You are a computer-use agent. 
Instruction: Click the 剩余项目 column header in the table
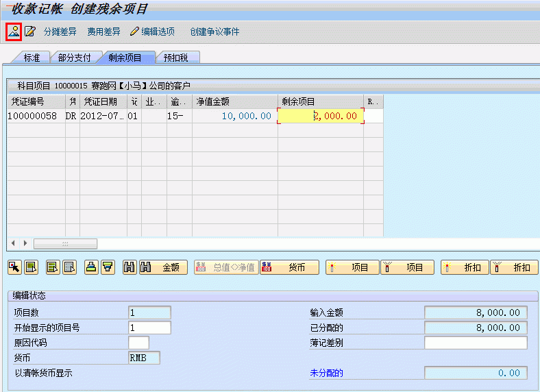pos(321,101)
